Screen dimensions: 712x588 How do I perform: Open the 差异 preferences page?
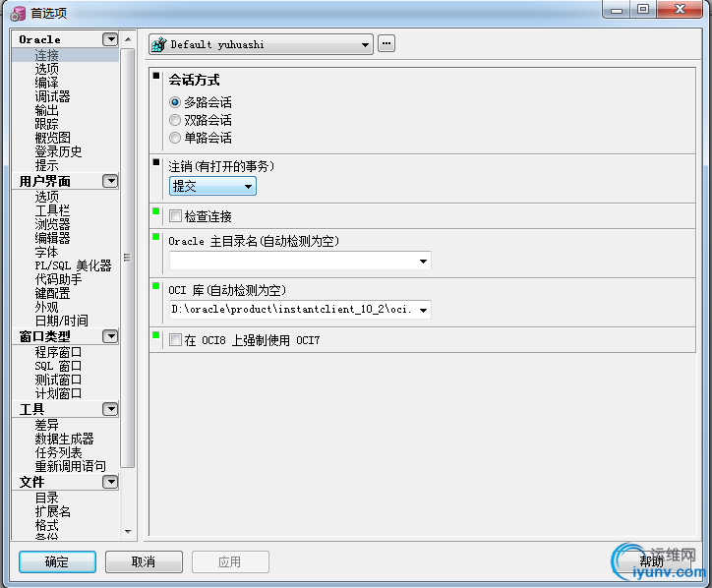pos(47,425)
